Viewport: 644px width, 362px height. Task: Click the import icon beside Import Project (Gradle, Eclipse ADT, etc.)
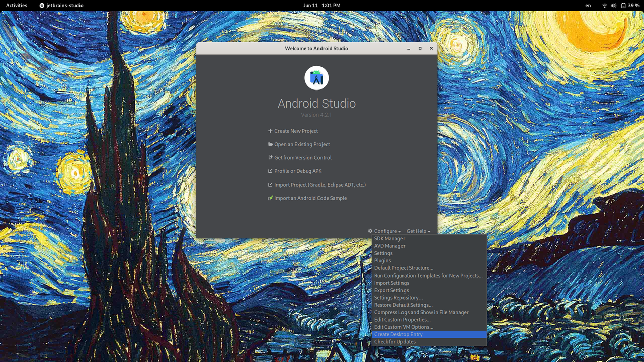tap(270, 185)
